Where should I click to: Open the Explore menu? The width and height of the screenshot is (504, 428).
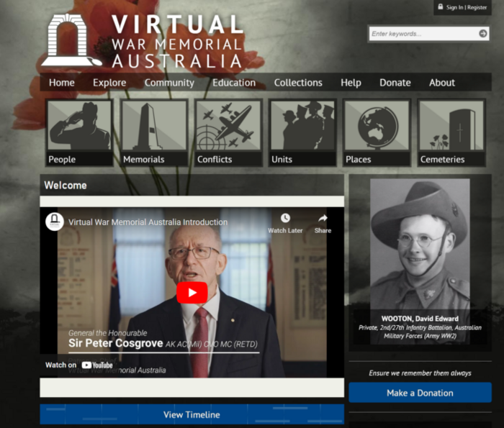click(x=109, y=83)
